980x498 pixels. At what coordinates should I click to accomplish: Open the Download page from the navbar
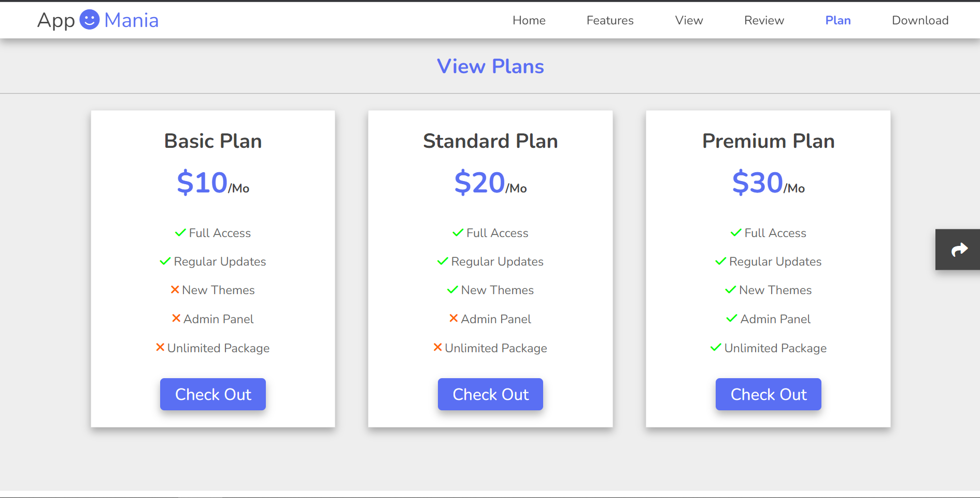pyautogui.click(x=920, y=20)
